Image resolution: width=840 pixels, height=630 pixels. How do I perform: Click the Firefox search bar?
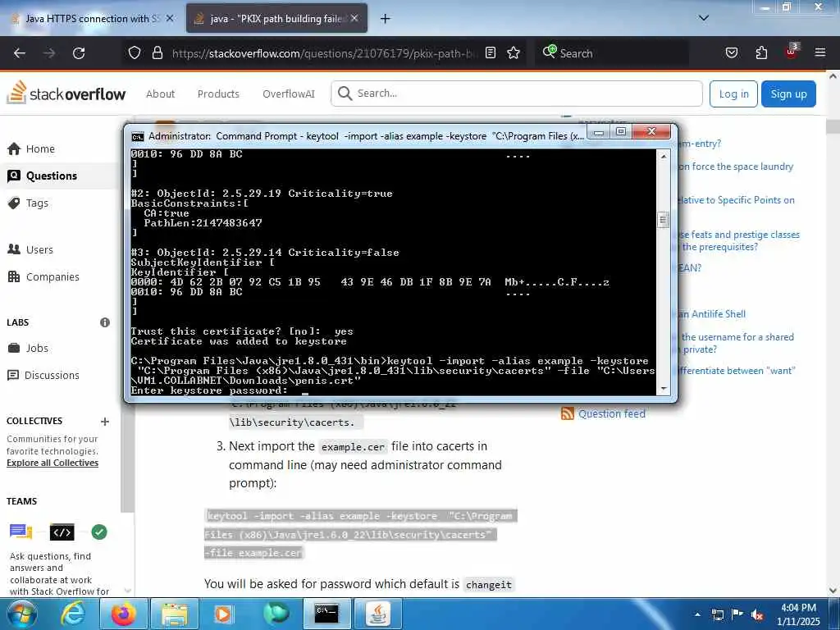[x=611, y=53]
